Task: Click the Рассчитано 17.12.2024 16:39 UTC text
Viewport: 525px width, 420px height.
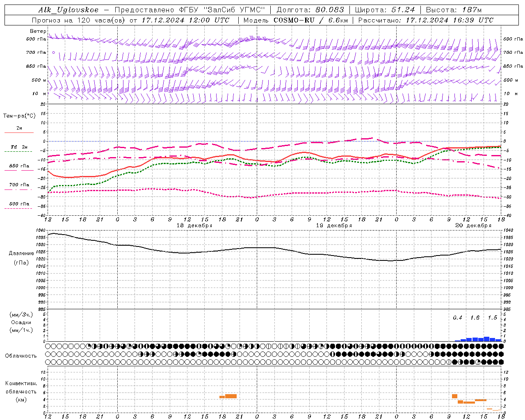Action: tap(426, 20)
